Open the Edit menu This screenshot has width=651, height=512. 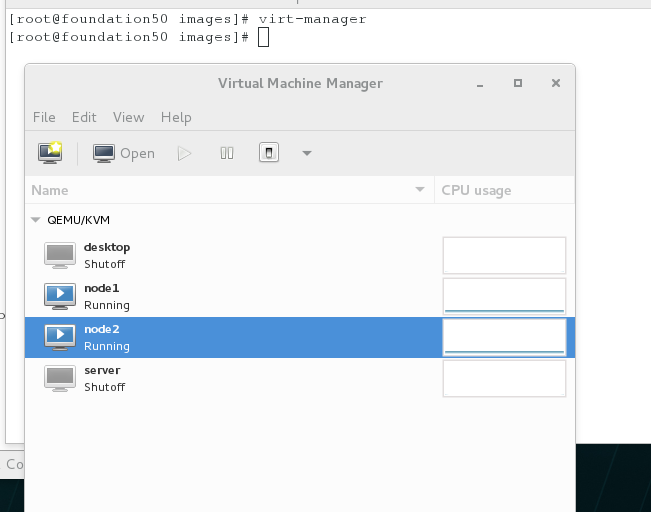coord(84,117)
